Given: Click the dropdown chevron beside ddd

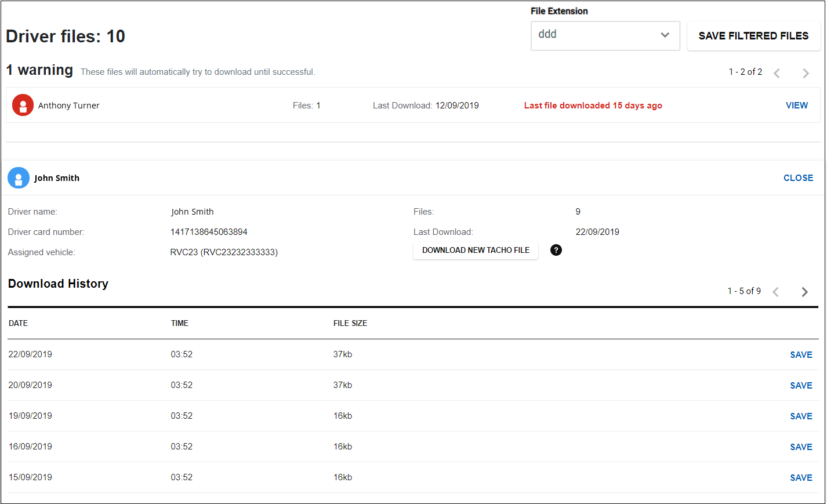Looking at the screenshot, I should click(665, 35).
